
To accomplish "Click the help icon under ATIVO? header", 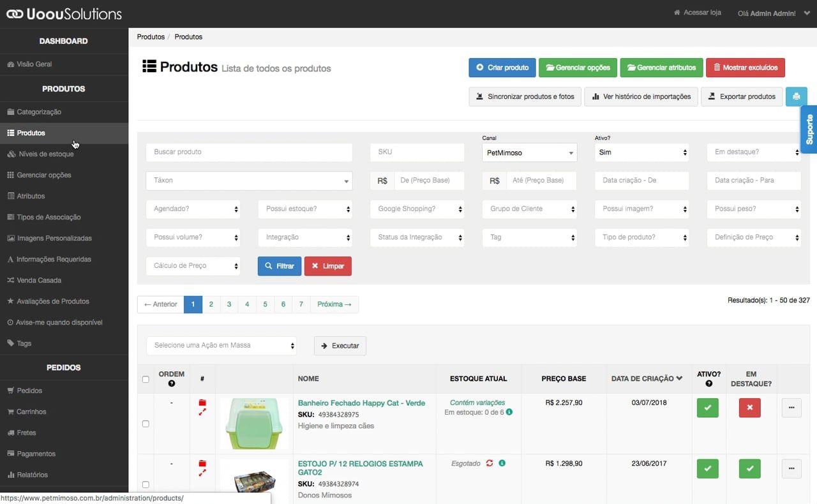I will [708, 383].
